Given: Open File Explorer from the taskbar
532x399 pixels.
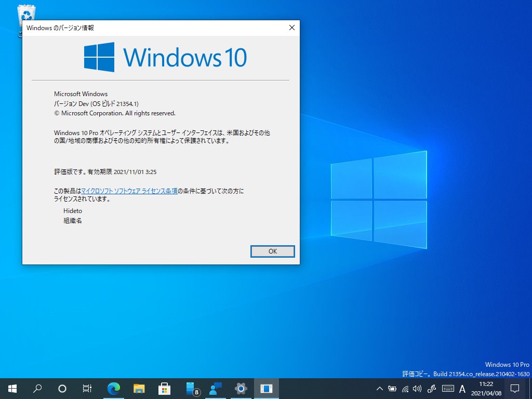Looking at the screenshot, I should [139, 388].
